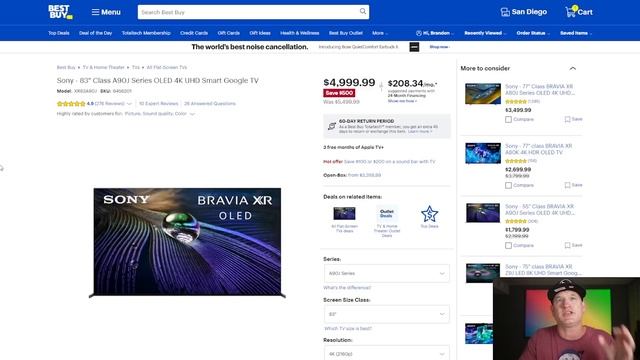The width and height of the screenshot is (640, 360).
Task: Click the $2,699.99 Sony 77" A80K thumbnail
Action: pyautogui.click(x=483, y=153)
